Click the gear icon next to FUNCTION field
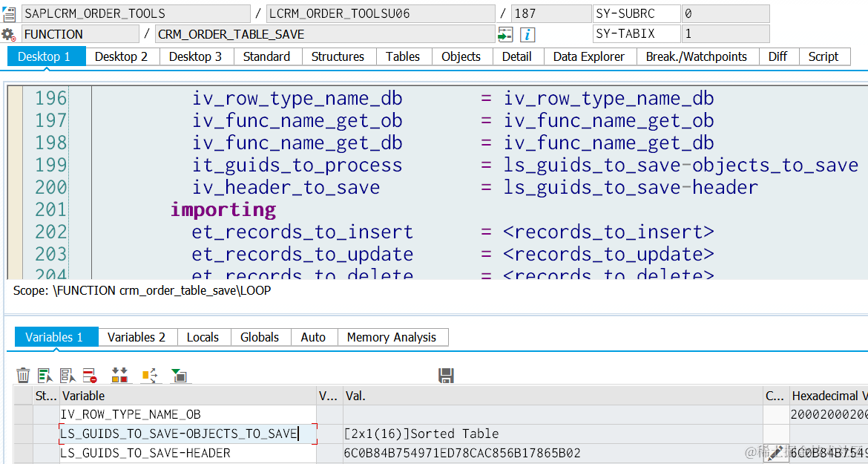The height and width of the screenshot is (464, 868). click(x=8, y=35)
